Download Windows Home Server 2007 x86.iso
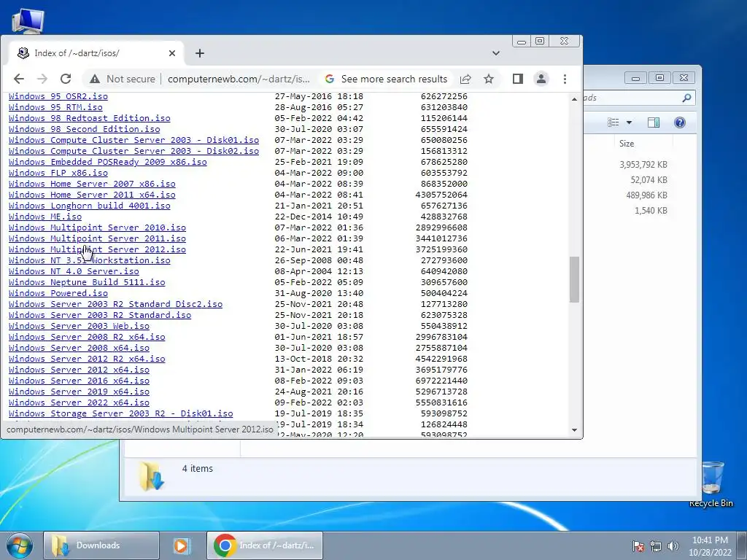 92,184
